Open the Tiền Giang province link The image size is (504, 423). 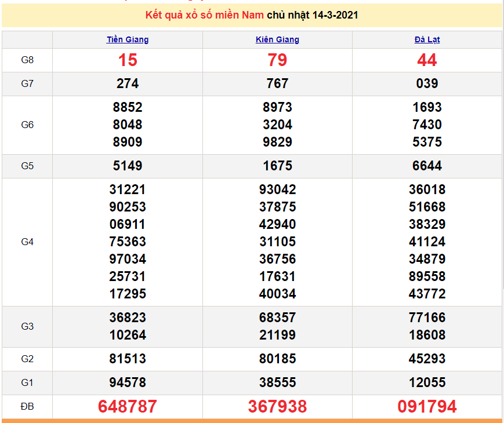[x=128, y=40]
